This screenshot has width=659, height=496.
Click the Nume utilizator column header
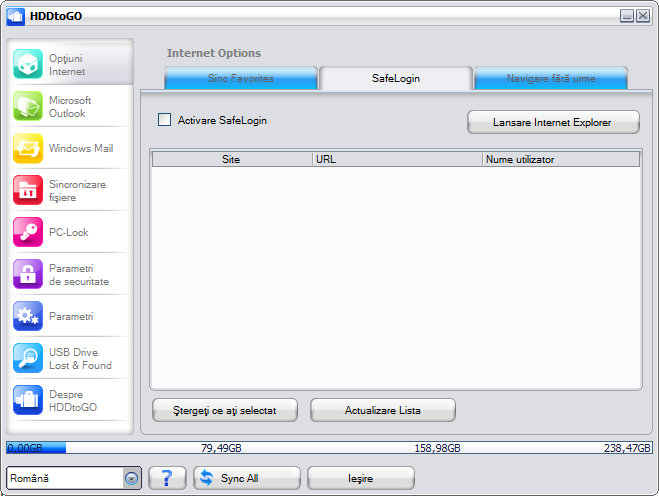pyautogui.click(x=561, y=159)
